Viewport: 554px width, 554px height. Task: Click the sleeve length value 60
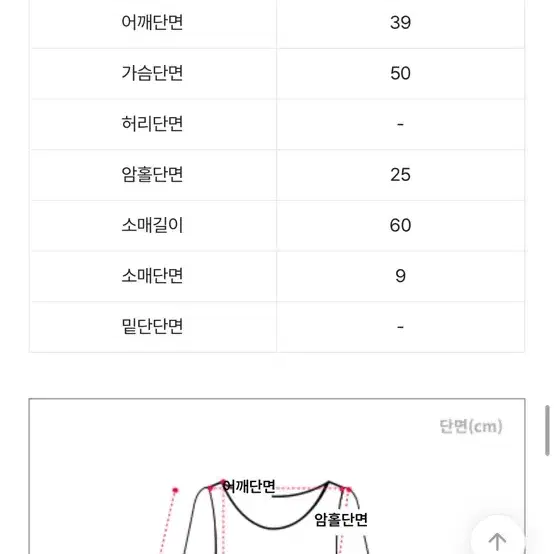[400, 225]
